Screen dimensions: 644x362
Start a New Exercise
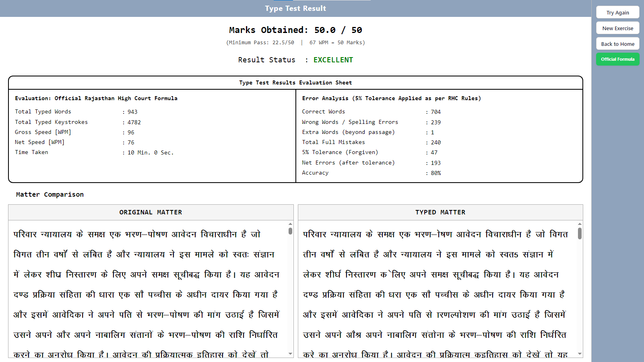[617, 28]
